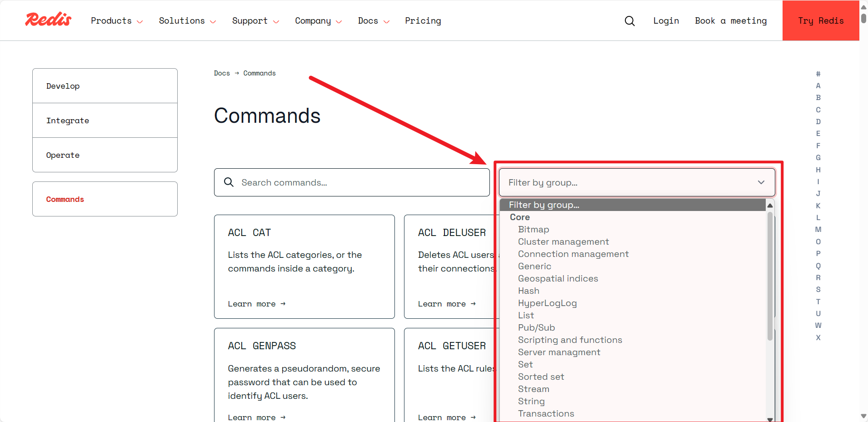Viewport: 868px width, 422px height.
Task: Focus the Search commands input field
Action: point(352,182)
